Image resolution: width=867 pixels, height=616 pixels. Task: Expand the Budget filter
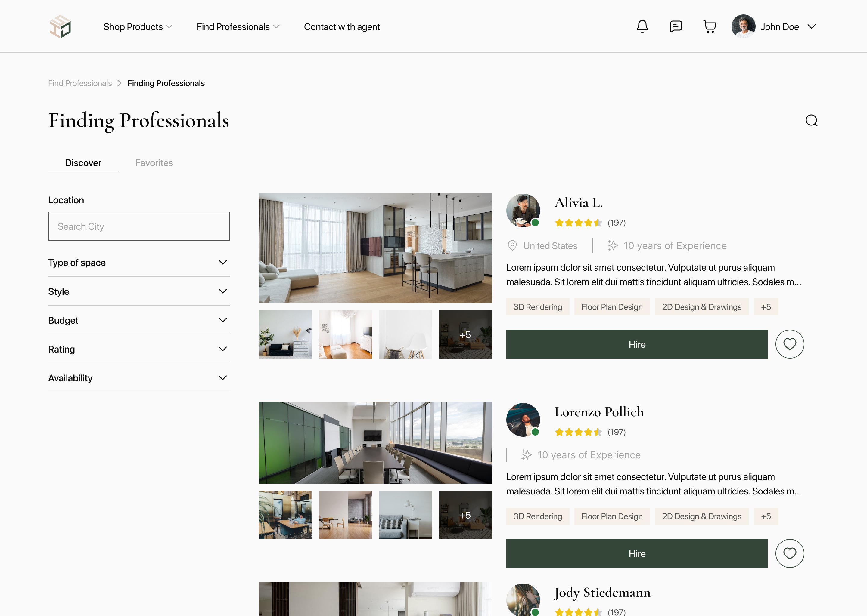coord(139,320)
